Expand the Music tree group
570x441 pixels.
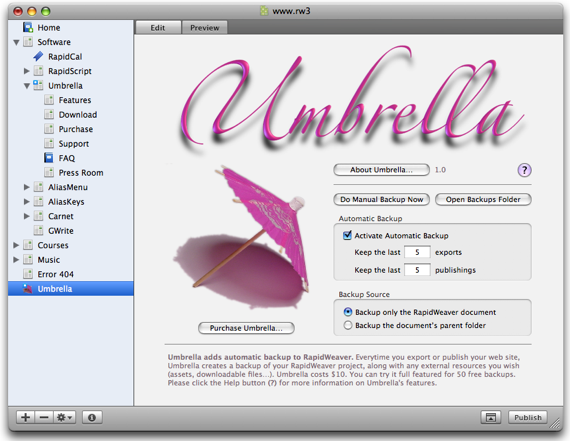(x=16, y=260)
